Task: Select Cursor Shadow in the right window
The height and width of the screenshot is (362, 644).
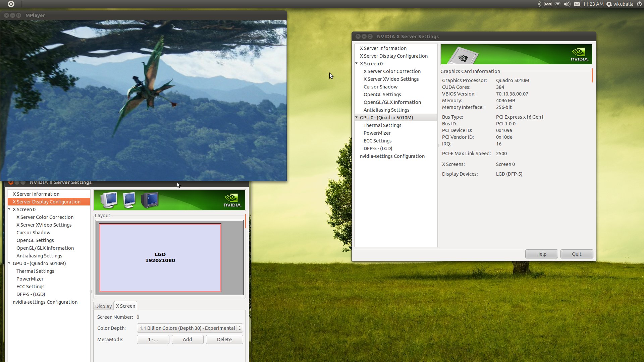Action: point(380,87)
